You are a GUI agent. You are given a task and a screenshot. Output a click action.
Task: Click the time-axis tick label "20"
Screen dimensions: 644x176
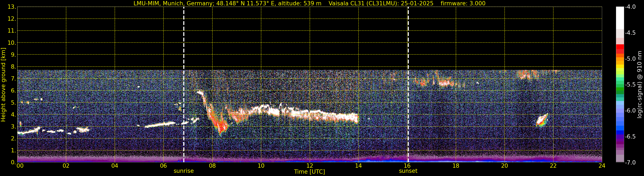pos(505,166)
